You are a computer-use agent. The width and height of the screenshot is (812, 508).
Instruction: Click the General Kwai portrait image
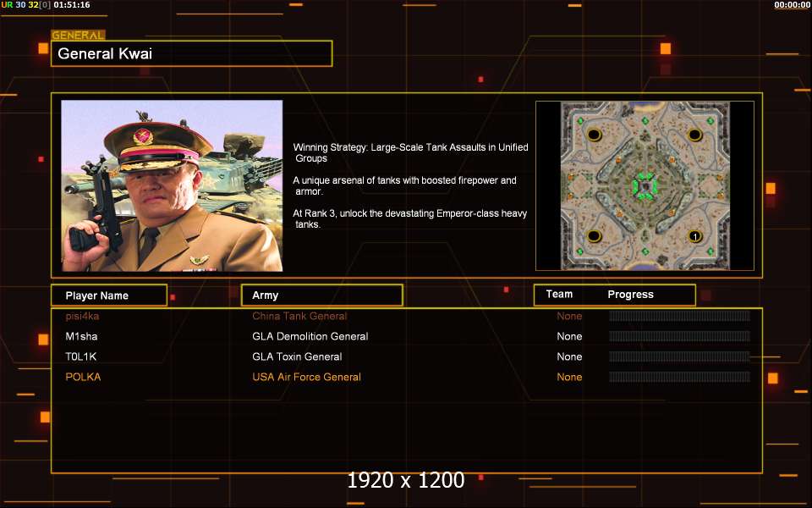(172, 185)
